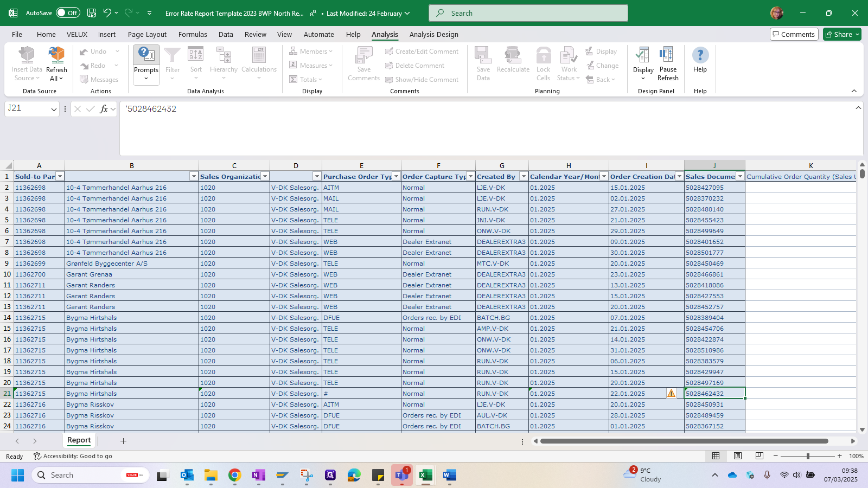Click Create/Edit Comment
This screenshot has height=488, width=868.
click(422, 52)
